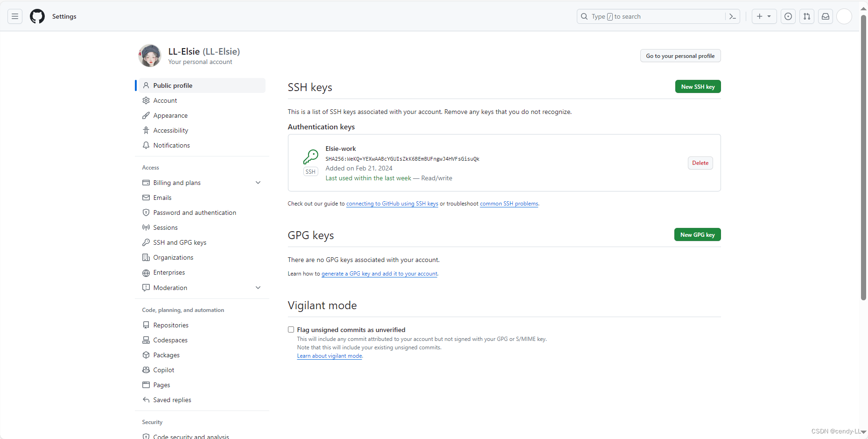This screenshot has height=439, width=868.
Task: Click the Pages browser icon
Action: pyautogui.click(x=146, y=385)
